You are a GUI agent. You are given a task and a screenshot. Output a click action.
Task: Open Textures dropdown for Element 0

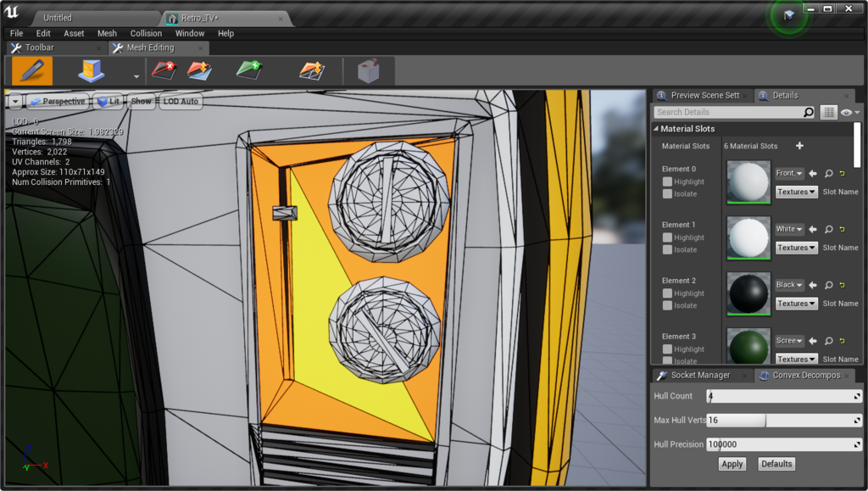click(797, 192)
